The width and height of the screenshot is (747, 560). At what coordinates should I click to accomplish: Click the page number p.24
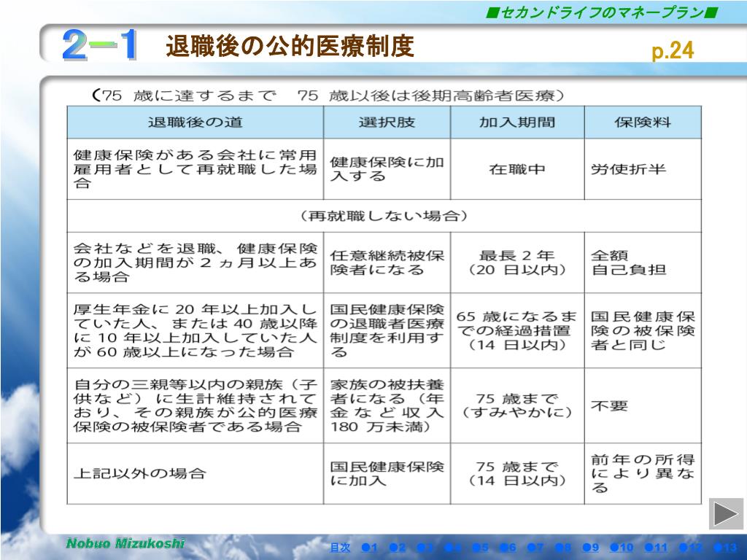673,50
